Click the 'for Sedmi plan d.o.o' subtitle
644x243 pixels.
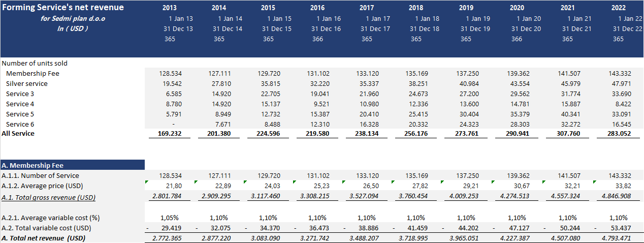[x=73, y=18]
